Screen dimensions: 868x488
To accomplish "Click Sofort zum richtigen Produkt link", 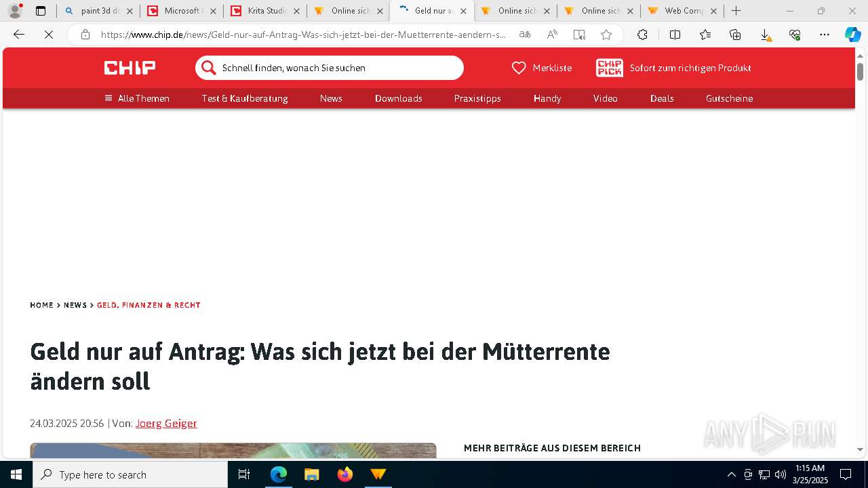I will (x=690, y=68).
